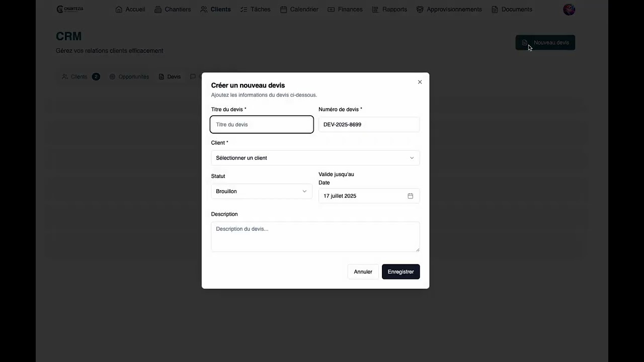Open the Calendrier section
Image resolution: width=644 pixels, height=362 pixels.
point(299,10)
